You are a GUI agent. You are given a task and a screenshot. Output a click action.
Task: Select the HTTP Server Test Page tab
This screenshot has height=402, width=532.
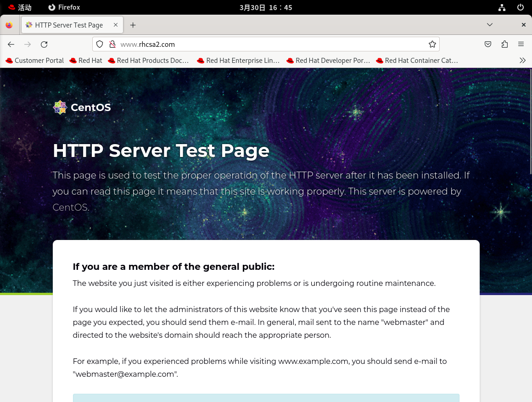pyautogui.click(x=72, y=25)
